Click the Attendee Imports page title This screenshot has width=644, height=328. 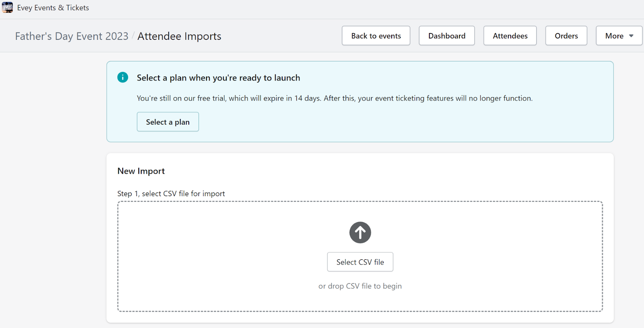[x=179, y=36]
